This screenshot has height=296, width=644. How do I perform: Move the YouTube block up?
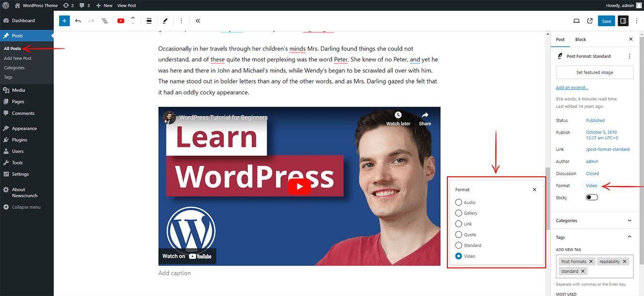[133, 18]
